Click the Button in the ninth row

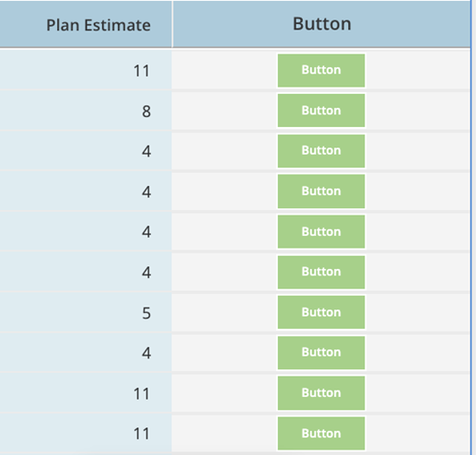coord(321,393)
